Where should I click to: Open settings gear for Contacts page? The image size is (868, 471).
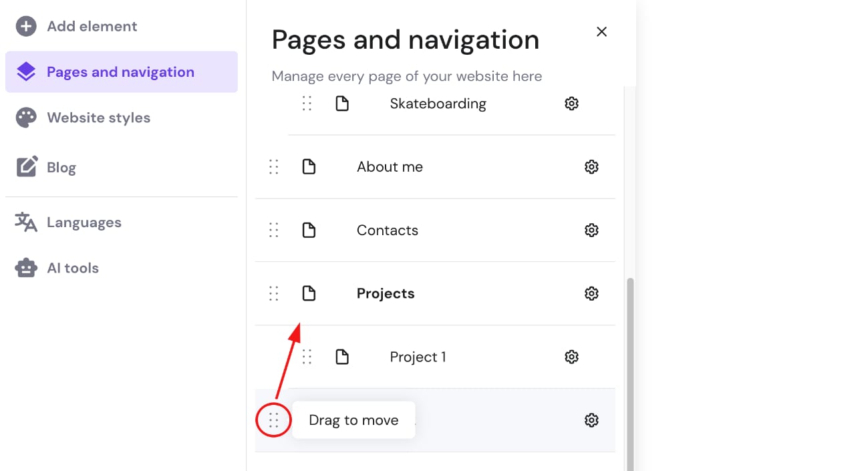click(591, 230)
